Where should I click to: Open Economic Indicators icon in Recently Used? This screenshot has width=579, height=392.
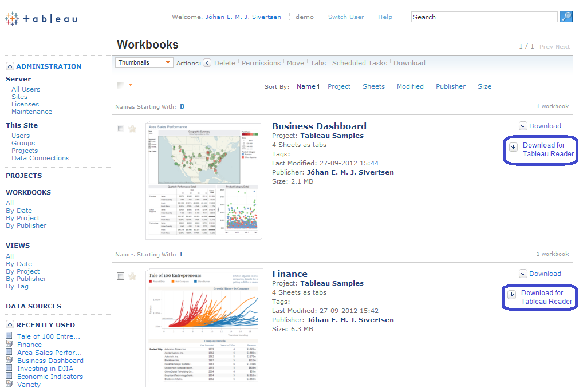coord(9,377)
